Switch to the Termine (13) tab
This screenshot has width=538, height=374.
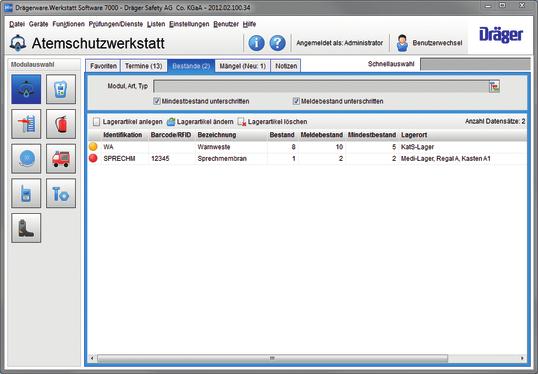tap(143, 66)
